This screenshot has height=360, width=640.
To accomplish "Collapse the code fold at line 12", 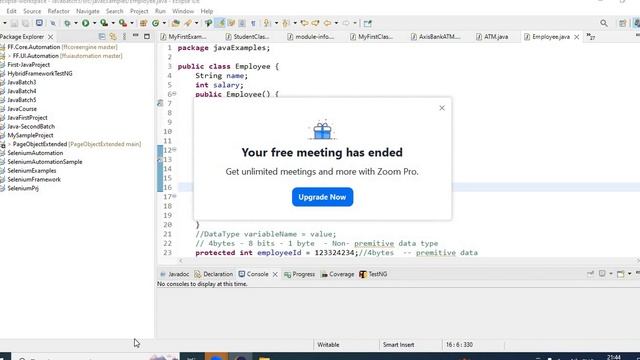I will point(174,150).
